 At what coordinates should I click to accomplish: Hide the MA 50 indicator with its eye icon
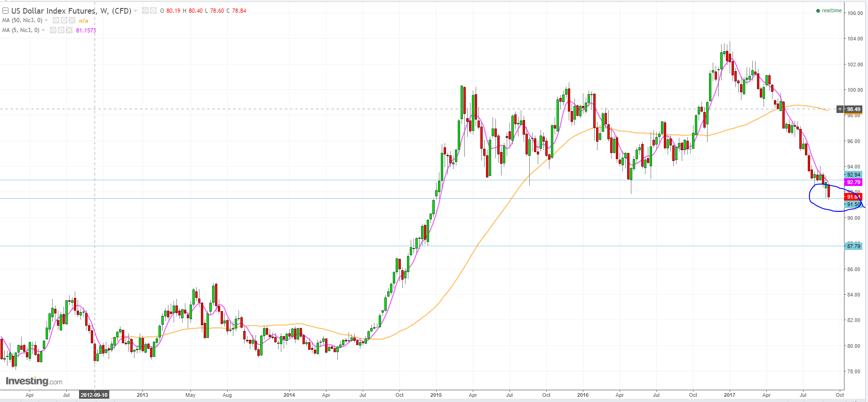click(56, 20)
